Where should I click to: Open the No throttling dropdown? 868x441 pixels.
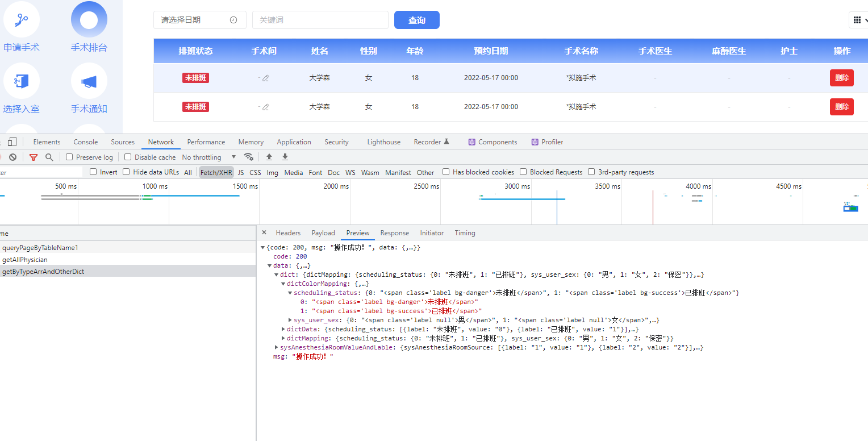209,157
